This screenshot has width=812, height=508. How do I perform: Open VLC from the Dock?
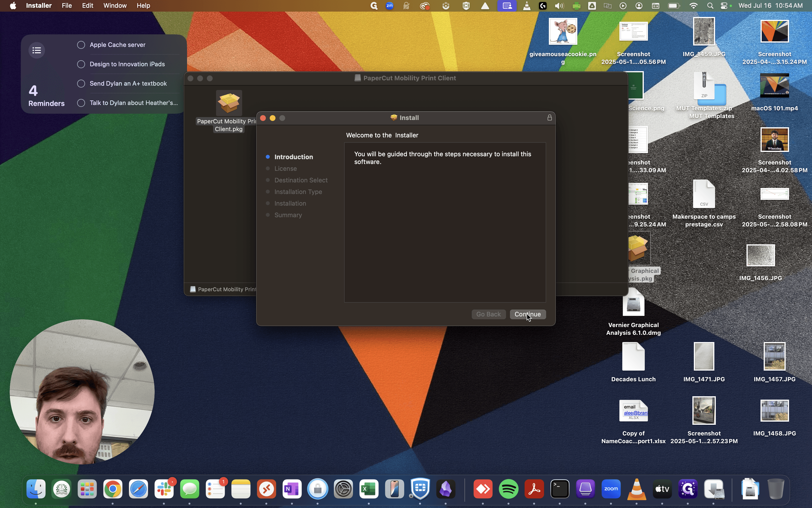click(637, 489)
